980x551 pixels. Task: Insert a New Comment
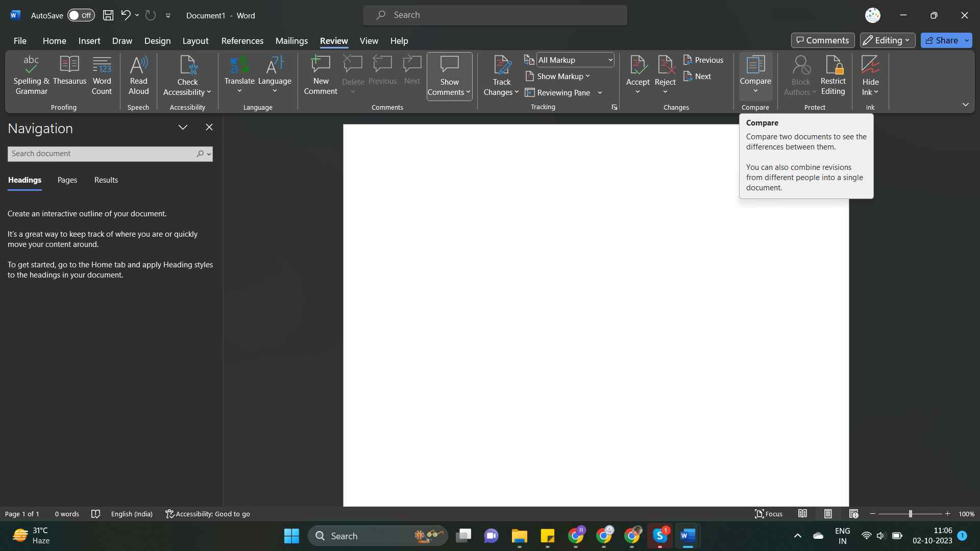321,75
